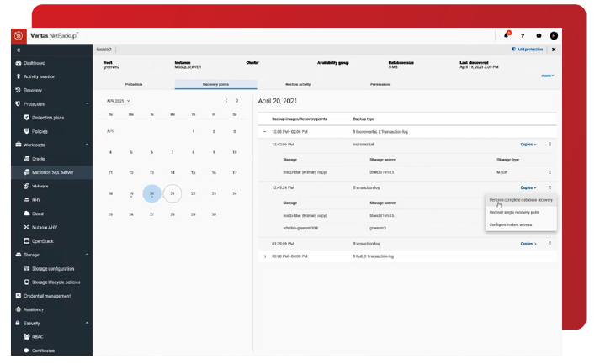Close the database details panel

[554, 50]
